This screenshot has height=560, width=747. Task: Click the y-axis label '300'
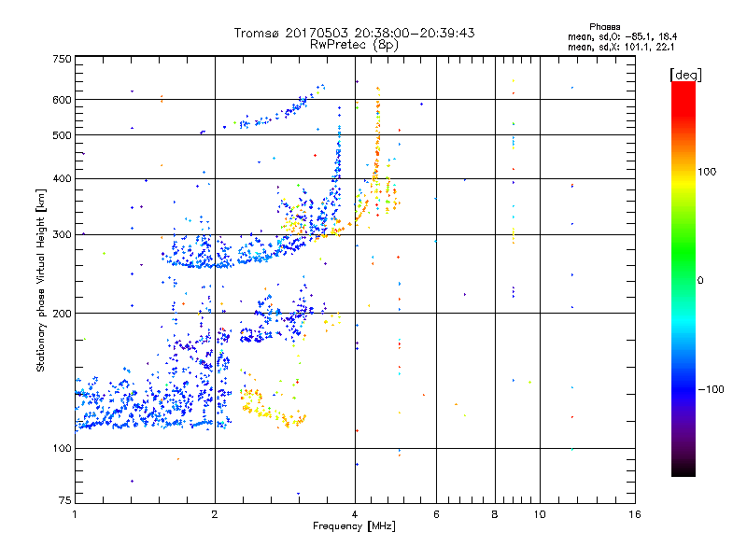click(62, 234)
